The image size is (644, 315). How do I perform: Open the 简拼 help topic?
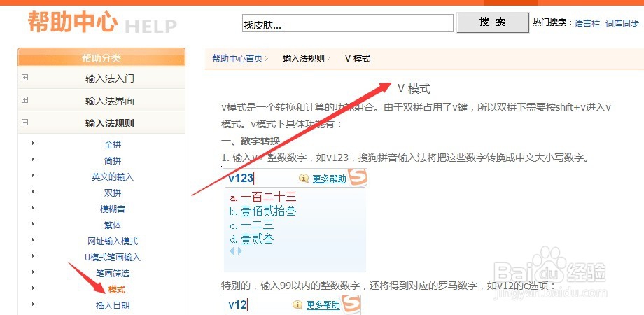pyautogui.click(x=113, y=161)
